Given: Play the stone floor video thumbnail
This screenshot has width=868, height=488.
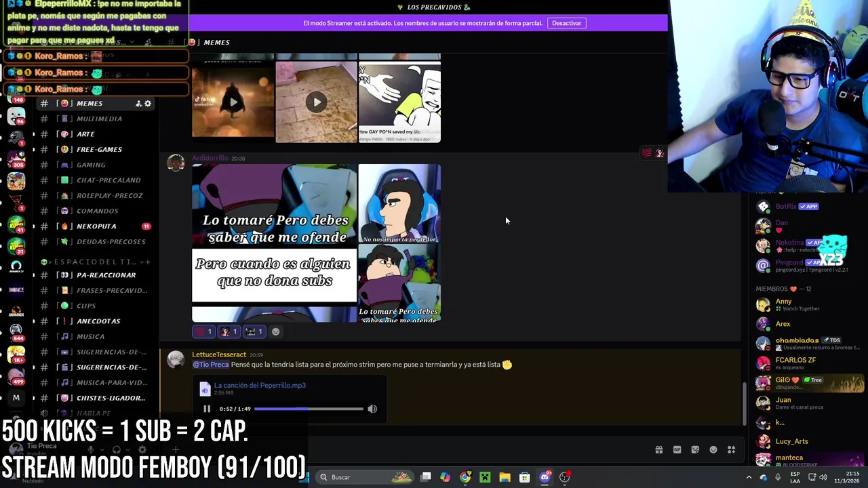Looking at the screenshot, I should 316,102.
